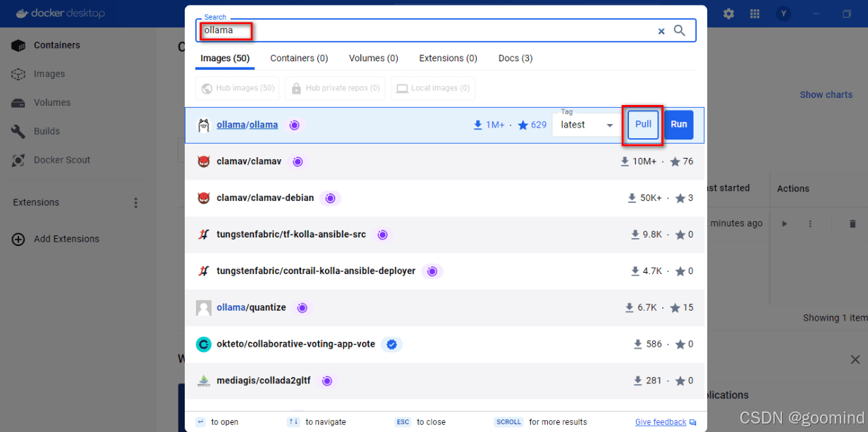
Task: Switch to the Images (50) tab
Action: click(225, 58)
